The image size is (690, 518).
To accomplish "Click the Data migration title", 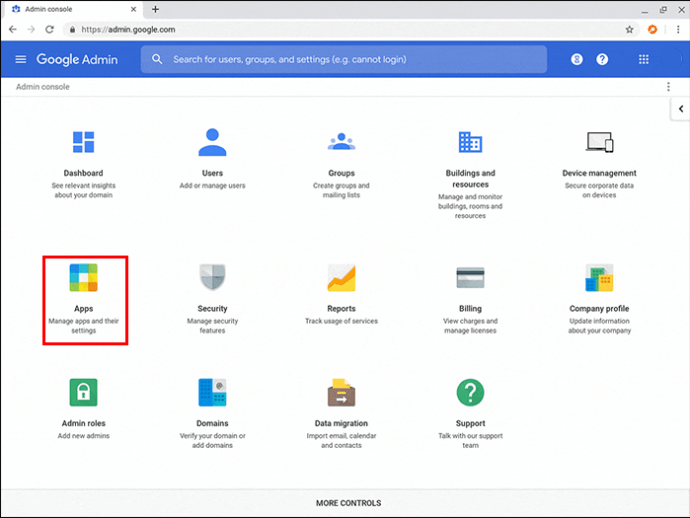I will [x=341, y=423].
